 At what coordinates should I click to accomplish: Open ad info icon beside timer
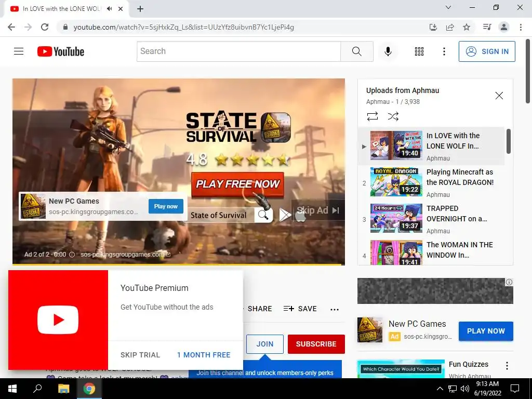(72, 255)
